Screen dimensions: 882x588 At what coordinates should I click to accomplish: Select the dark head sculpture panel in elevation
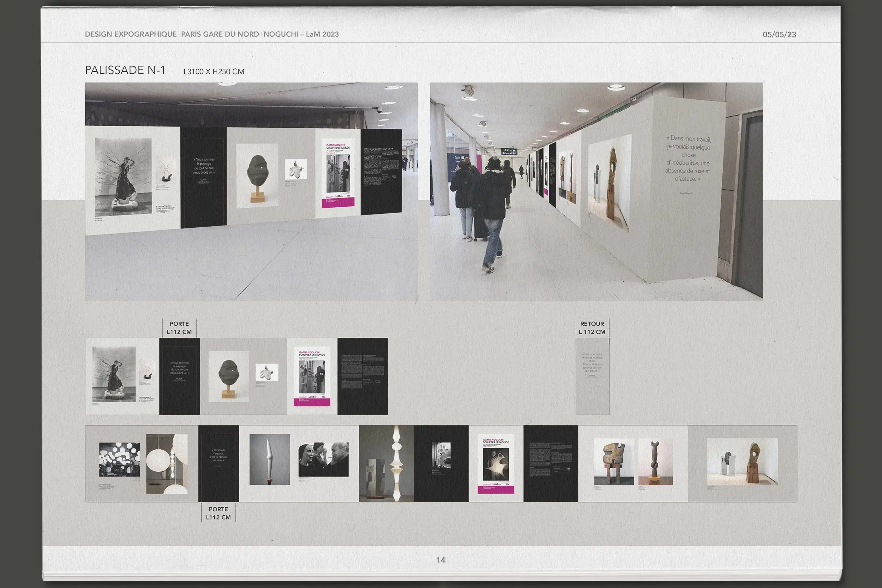229,376
